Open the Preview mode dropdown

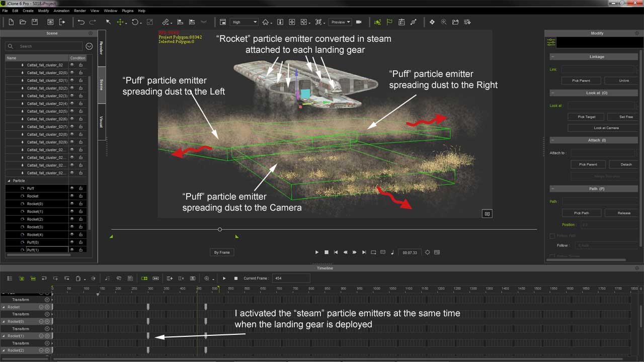(340, 22)
